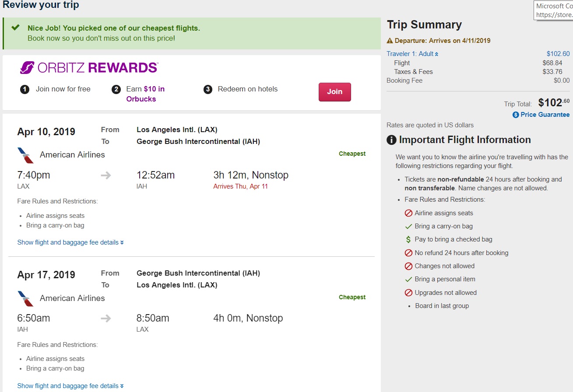Expand flight and baggage fee details for Apr 17
Screen dimensions: 573x392
pyautogui.click(x=70, y=386)
